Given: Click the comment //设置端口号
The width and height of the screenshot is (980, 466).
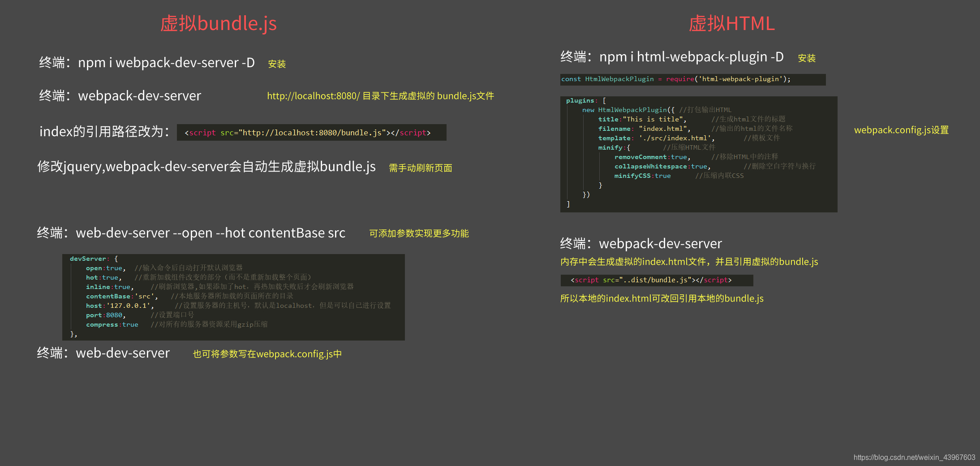Looking at the screenshot, I should coord(172,315).
